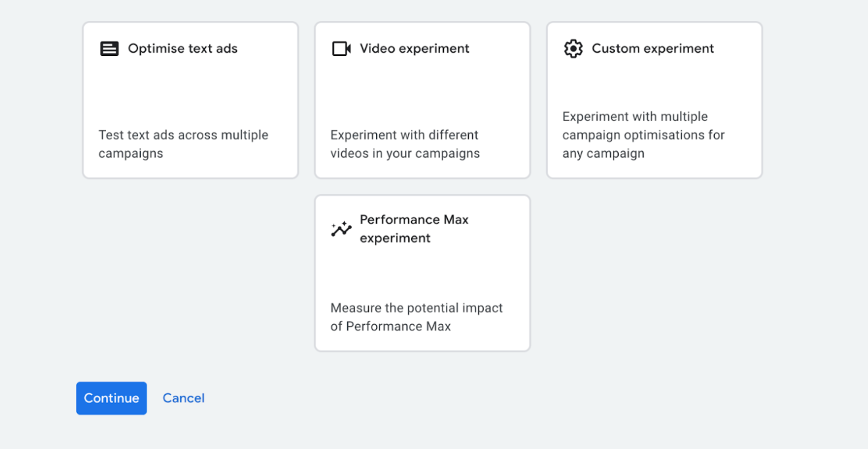868x449 pixels.
Task: Click the 'Measure the potential impact' description
Action: 417,316
